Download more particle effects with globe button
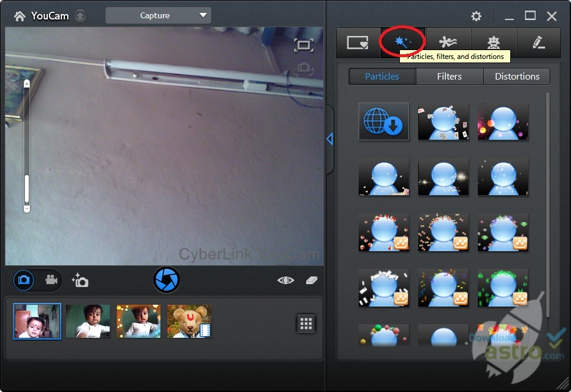 383,121
